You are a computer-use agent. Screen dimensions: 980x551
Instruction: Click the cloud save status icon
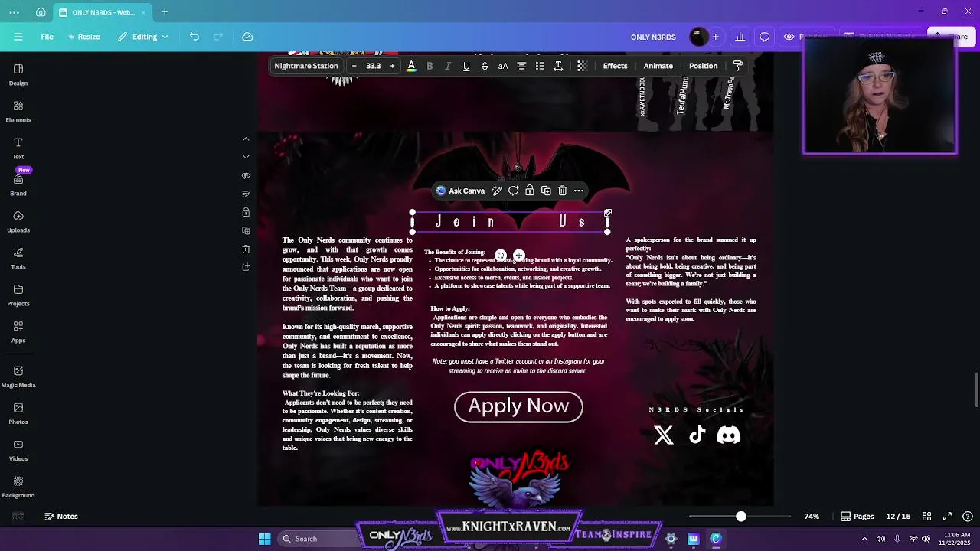tap(247, 37)
